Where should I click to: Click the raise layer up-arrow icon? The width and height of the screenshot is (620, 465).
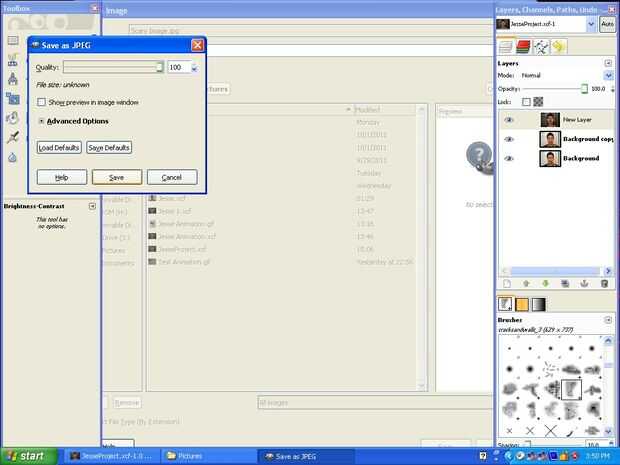pyautogui.click(x=526, y=284)
